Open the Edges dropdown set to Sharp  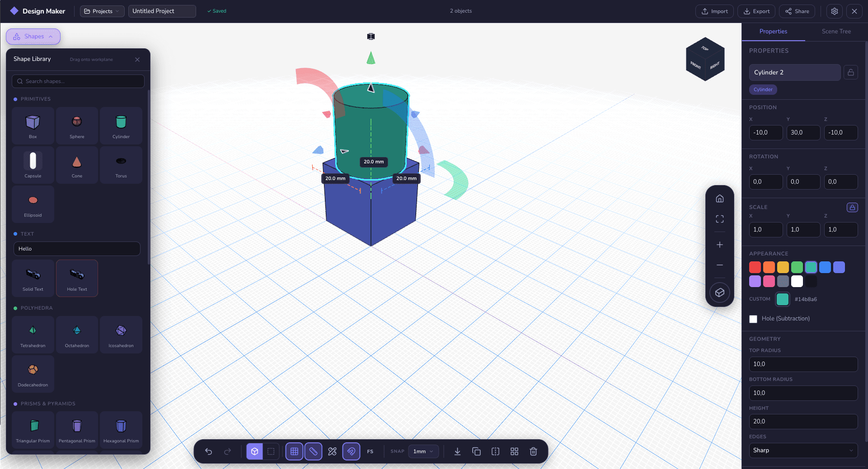pos(803,450)
